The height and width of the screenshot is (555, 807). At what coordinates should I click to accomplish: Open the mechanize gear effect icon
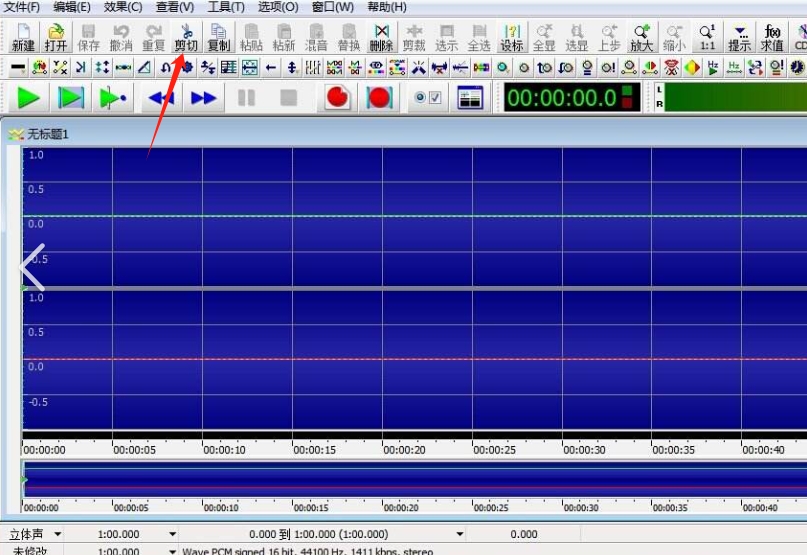point(187,67)
